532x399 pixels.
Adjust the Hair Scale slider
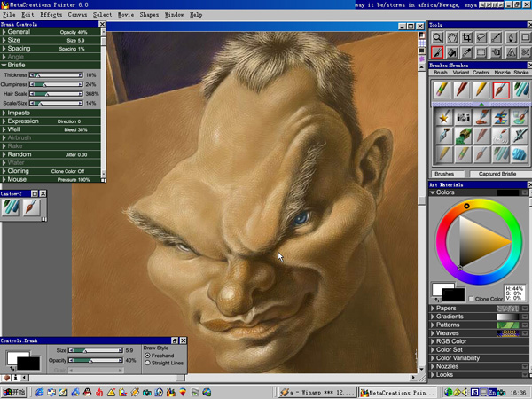click(56, 94)
